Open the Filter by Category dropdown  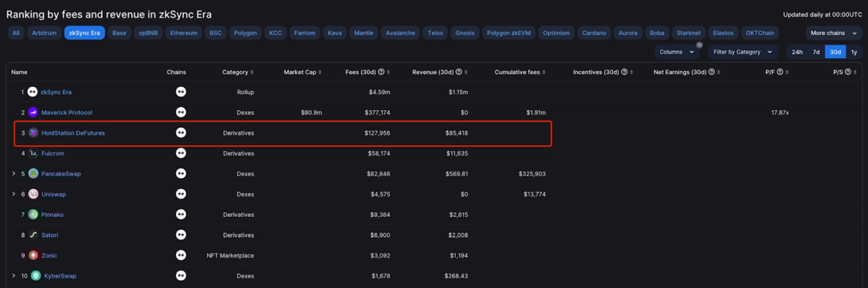(742, 52)
